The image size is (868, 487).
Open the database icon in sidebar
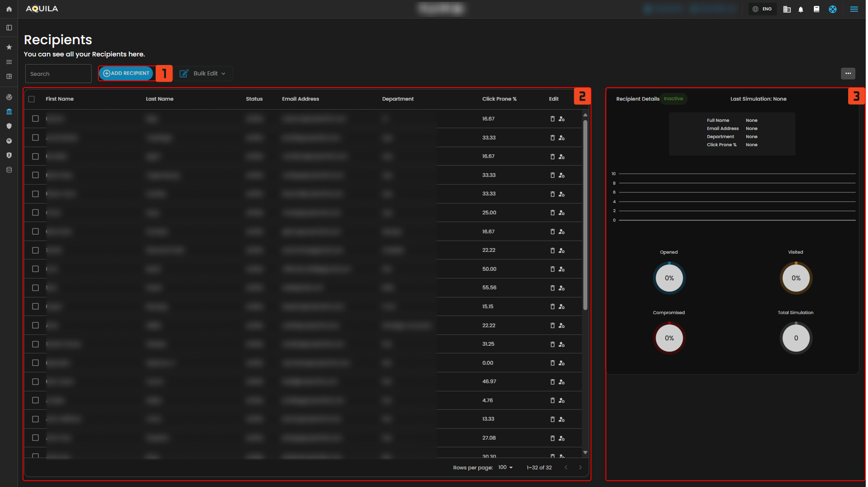click(9, 170)
